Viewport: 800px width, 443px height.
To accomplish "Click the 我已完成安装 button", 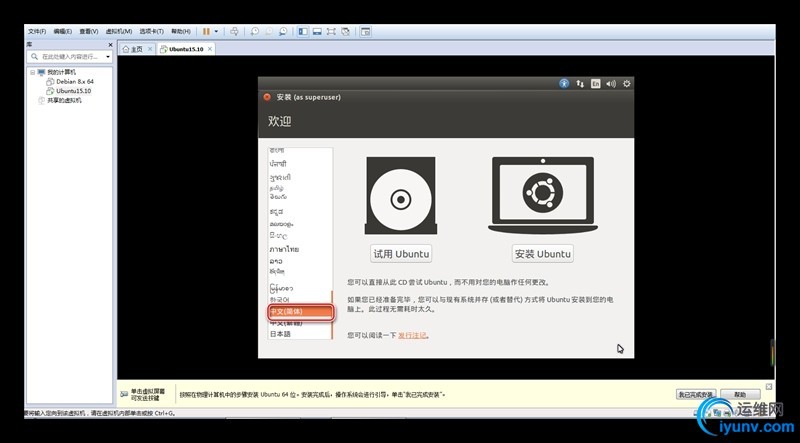I will point(696,395).
